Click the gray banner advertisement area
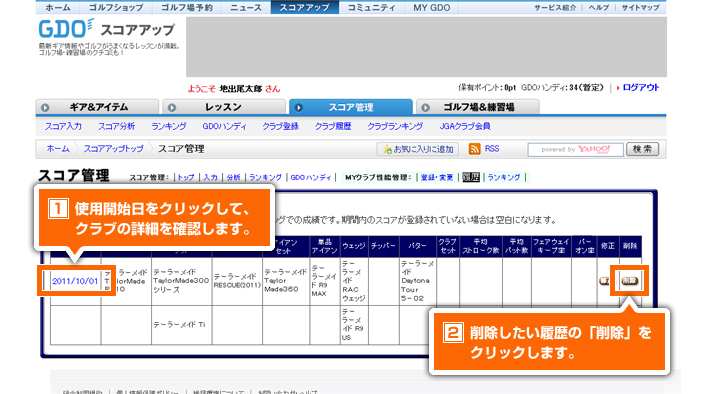 coord(426,47)
